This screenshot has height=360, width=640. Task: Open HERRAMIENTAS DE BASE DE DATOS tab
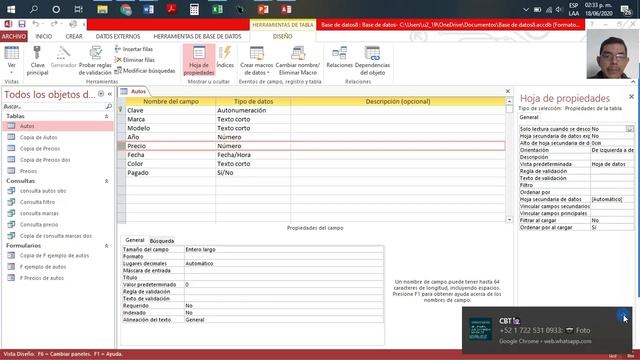(x=197, y=36)
